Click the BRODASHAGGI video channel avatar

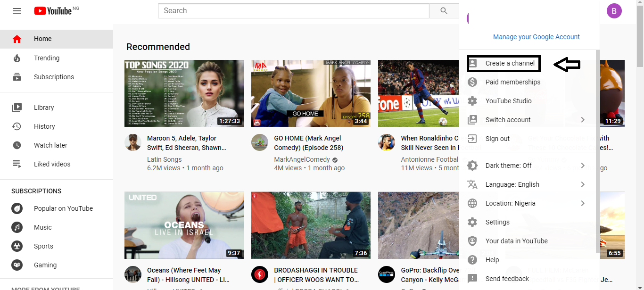click(260, 274)
